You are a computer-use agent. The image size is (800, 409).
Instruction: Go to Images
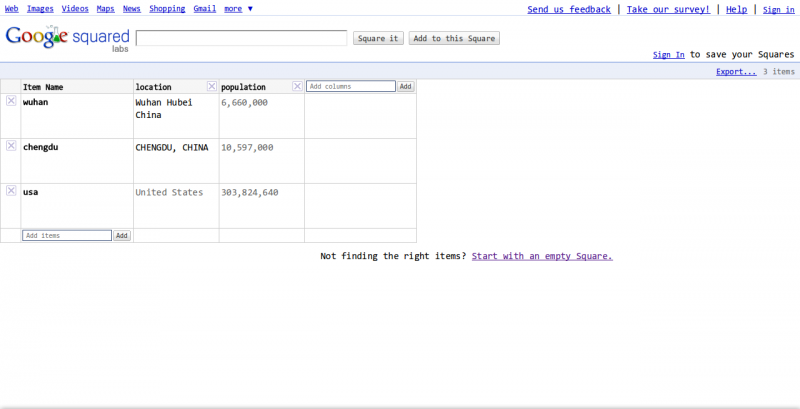click(40, 9)
